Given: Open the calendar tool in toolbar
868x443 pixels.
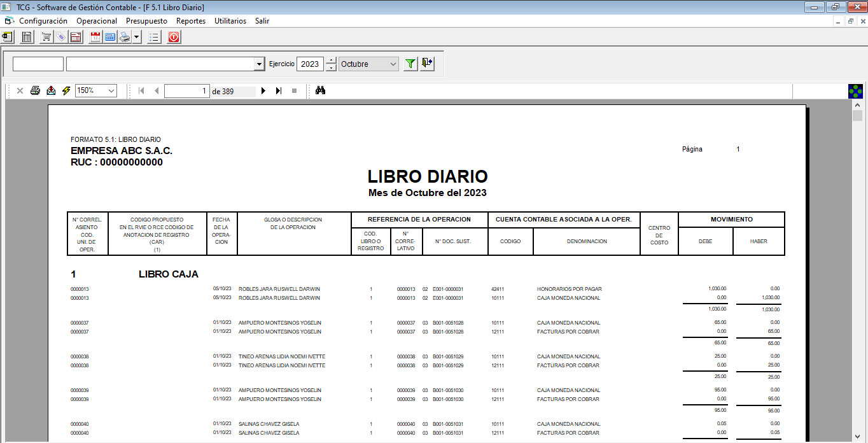Looking at the screenshot, I should 95,38.
